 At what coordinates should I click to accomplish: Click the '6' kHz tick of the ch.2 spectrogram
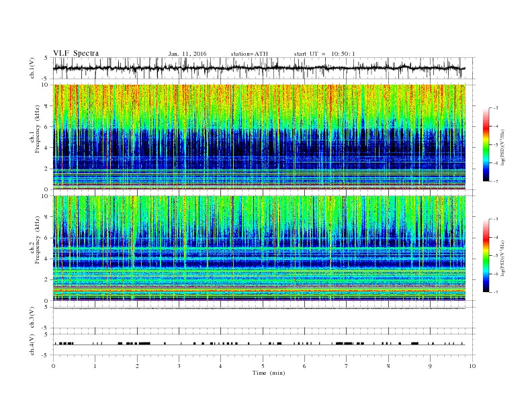[47, 238]
